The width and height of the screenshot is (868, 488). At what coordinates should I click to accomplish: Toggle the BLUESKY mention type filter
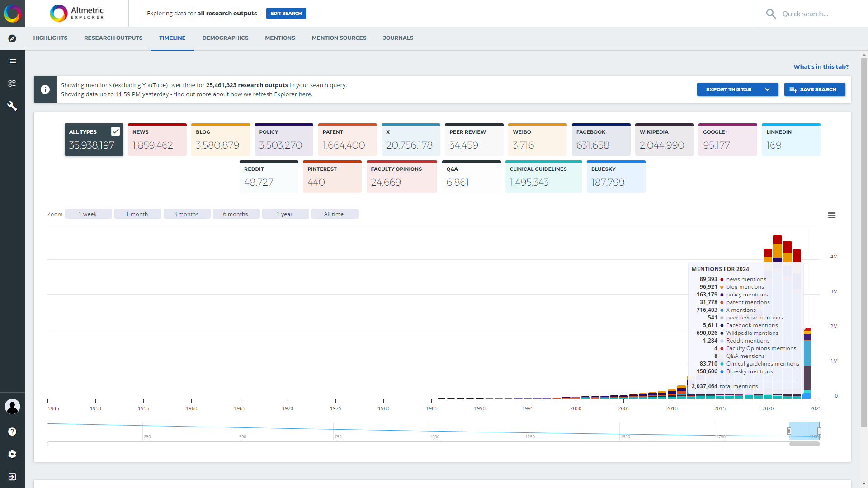(x=616, y=176)
